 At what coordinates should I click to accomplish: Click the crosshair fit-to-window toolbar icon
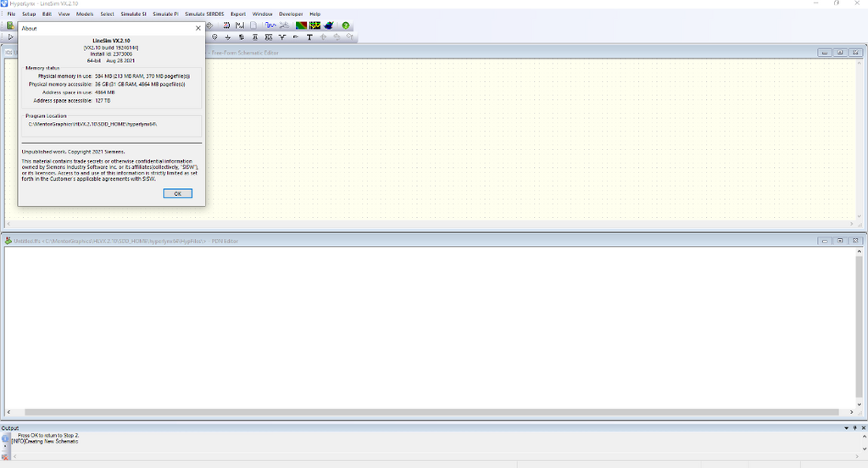coord(209,25)
